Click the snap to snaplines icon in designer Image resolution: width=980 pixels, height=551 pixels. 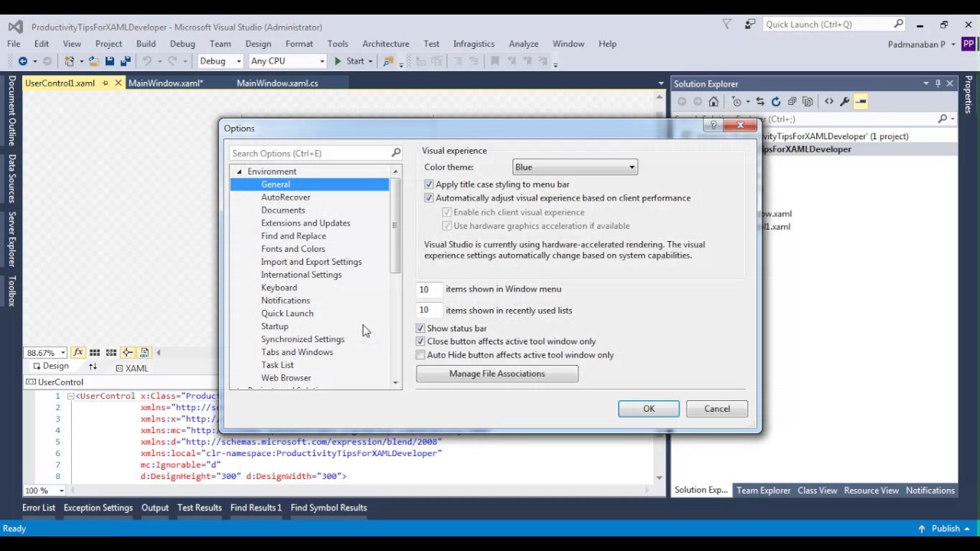pos(128,352)
